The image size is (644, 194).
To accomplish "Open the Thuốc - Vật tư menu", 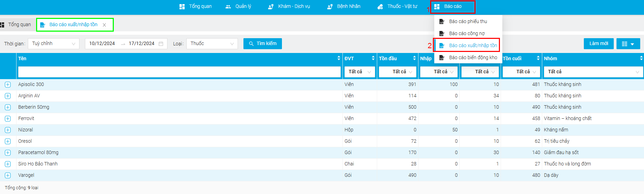I will pos(397,7).
